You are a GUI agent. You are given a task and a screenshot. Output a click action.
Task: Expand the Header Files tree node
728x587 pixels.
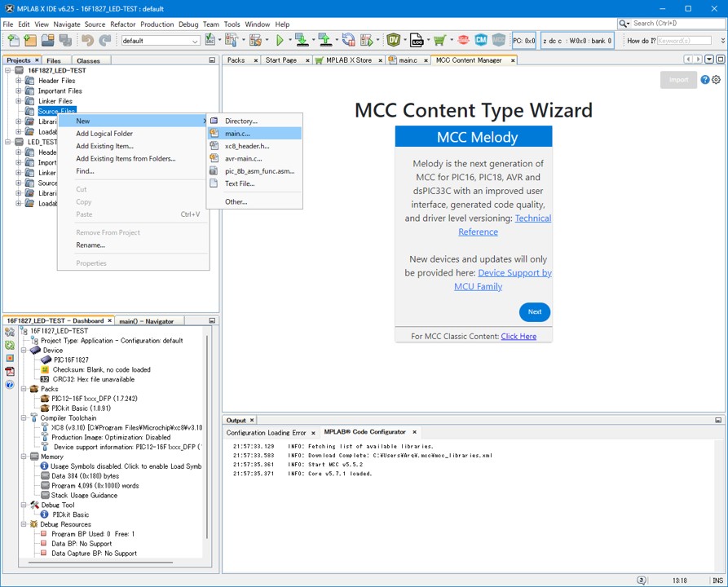click(19, 81)
